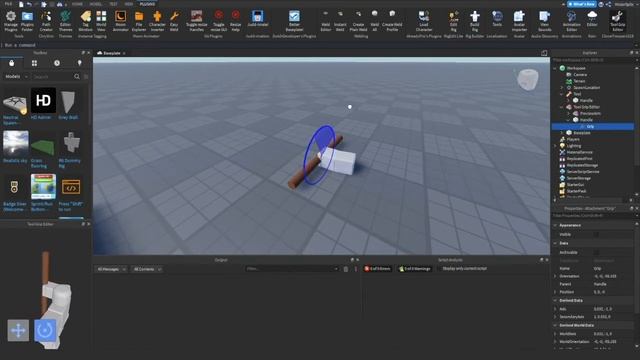
Task: Click Toggle resize handles plugin
Action: coord(196,21)
